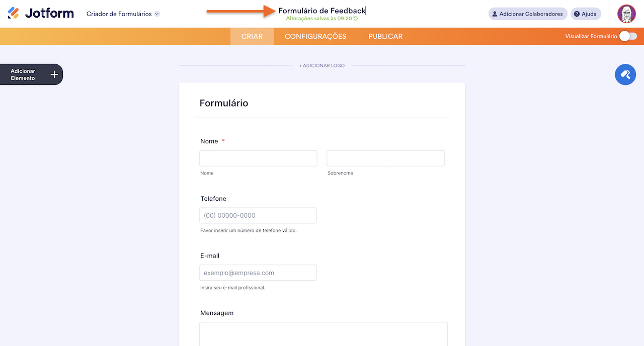Click the plus icon on Adicionar Elemento

54,74
